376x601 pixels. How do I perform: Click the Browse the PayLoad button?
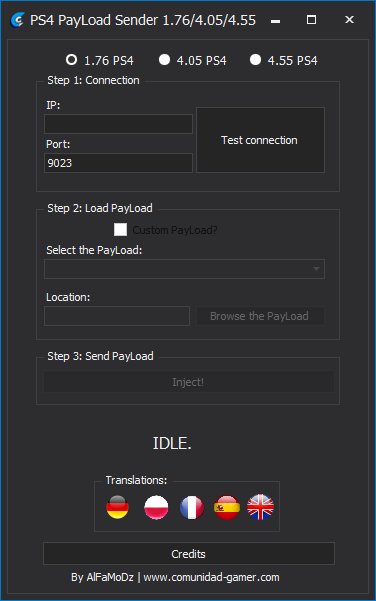260,316
